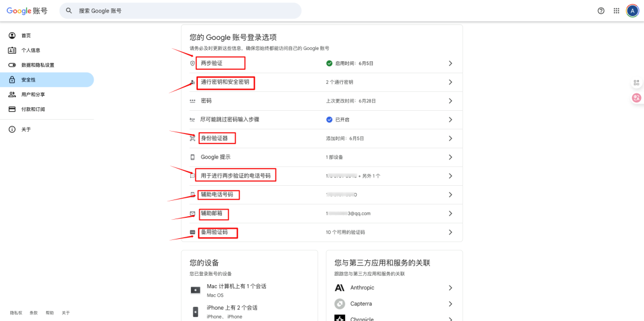Click the Anthropic app logo
This screenshot has height=321, width=644.
(340, 288)
